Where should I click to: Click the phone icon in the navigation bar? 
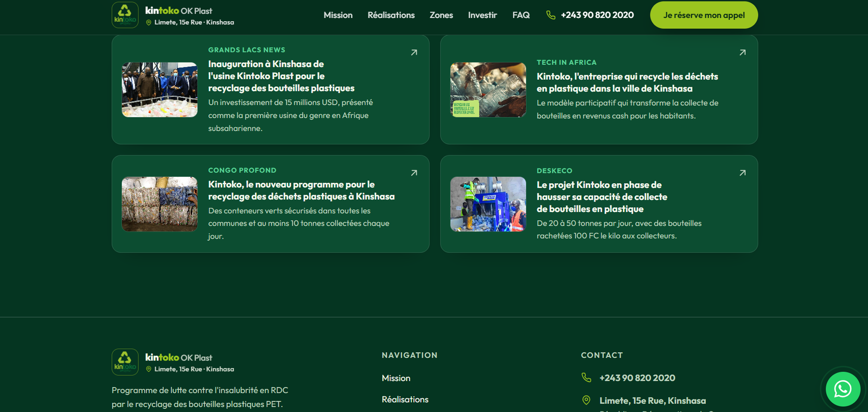[551, 15]
